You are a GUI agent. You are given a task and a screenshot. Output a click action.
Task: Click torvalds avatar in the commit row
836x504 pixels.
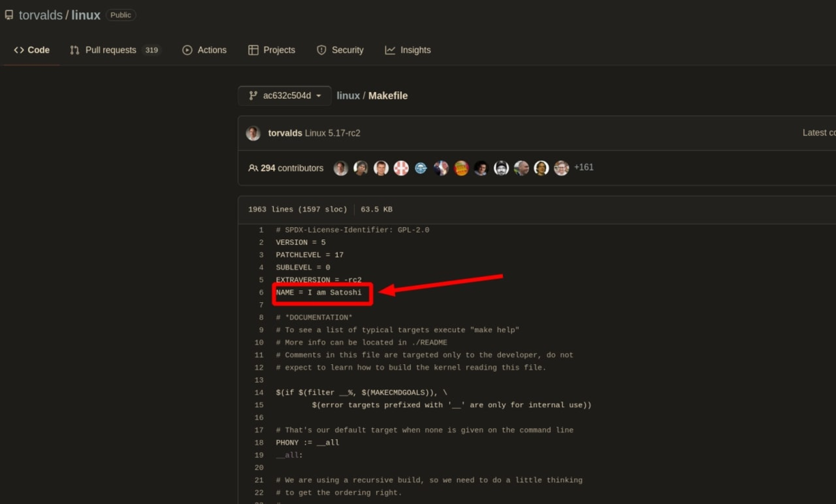tap(254, 133)
